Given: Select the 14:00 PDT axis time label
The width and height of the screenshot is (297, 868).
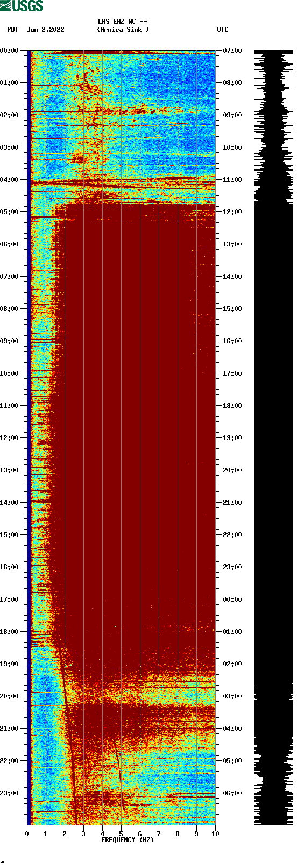Looking at the screenshot, I should [x=10, y=503].
